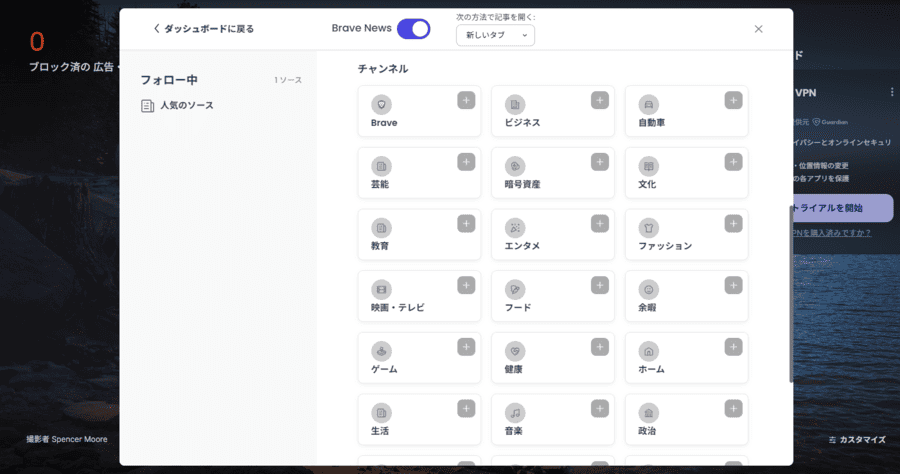Click the 映画・テレビ film icon

(381, 289)
